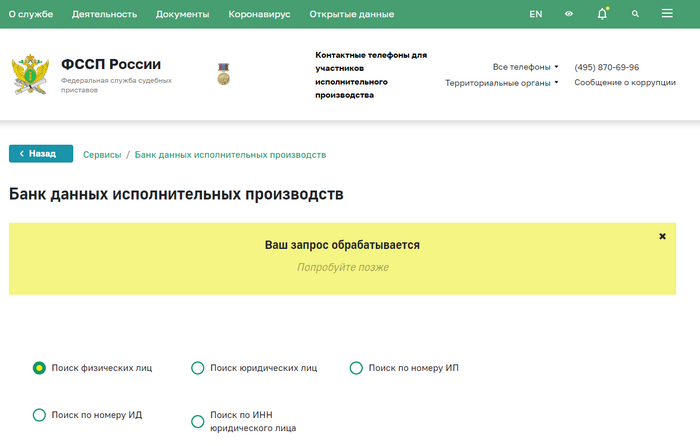Select 'Поиск по номеру ИД' radio
The width and height of the screenshot is (700, 446).
pyautogui.click(x=39, y=415)
